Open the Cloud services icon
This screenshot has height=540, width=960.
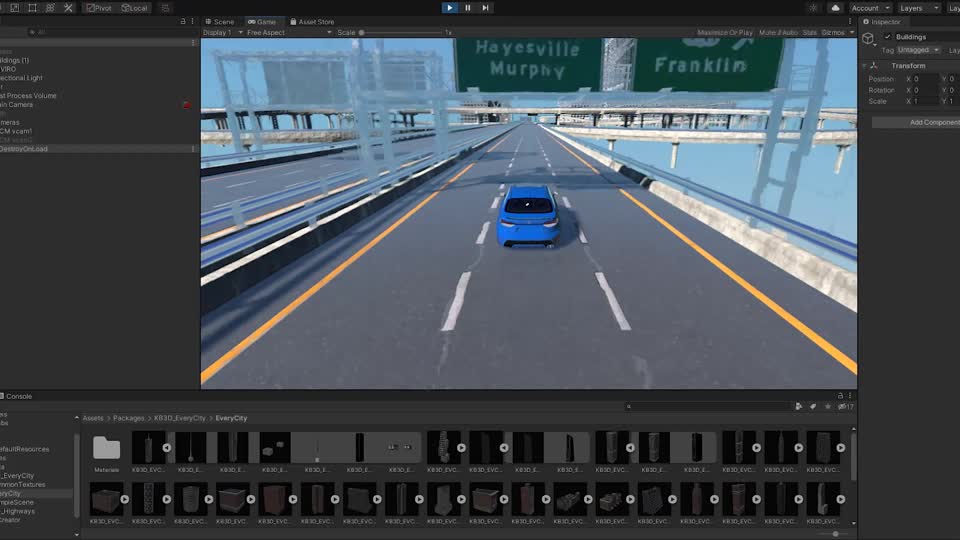835,8
